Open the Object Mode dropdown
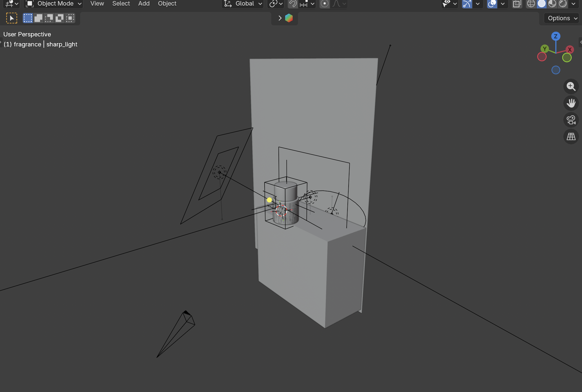The height and width of the screenshot is (392, 582). [x=54, y=4]
